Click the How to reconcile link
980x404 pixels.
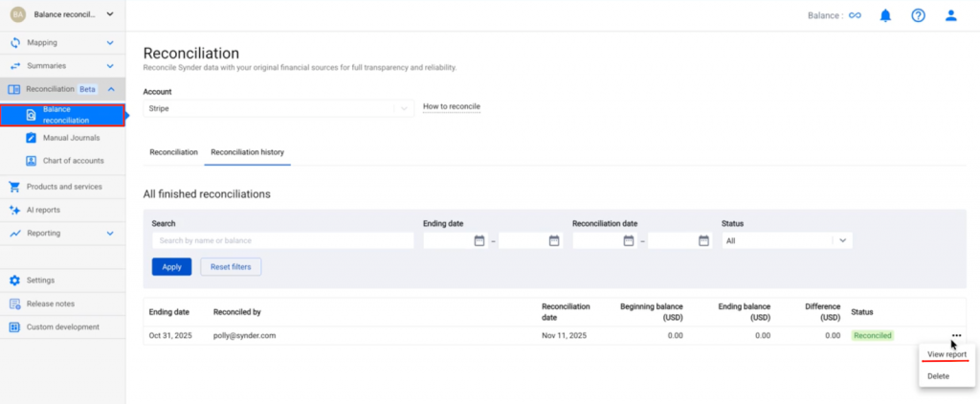[x=452, y=106]
